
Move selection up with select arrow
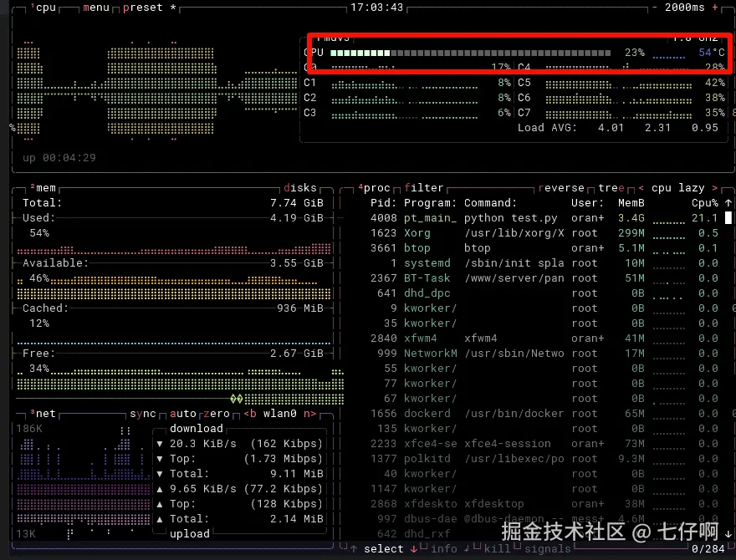click(x=354, y=549)
